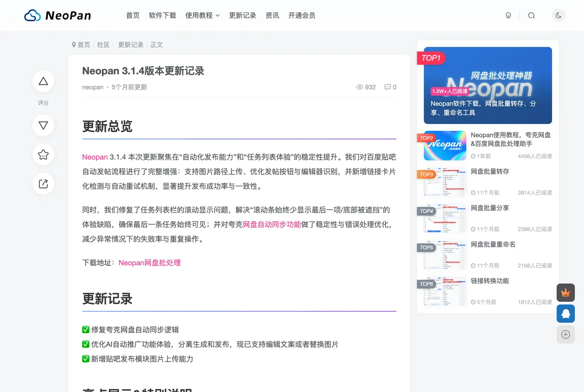Open search with magnifier icon
Screen dimensions: 584x392
point(532,15)
